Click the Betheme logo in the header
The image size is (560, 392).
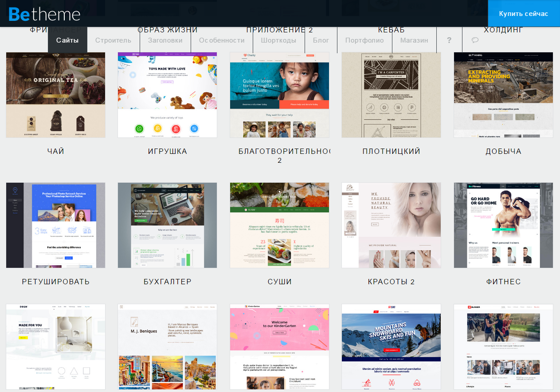44,14
